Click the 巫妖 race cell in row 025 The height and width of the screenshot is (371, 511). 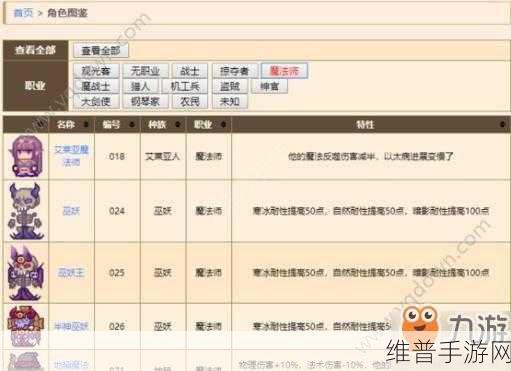pos(163,273)
